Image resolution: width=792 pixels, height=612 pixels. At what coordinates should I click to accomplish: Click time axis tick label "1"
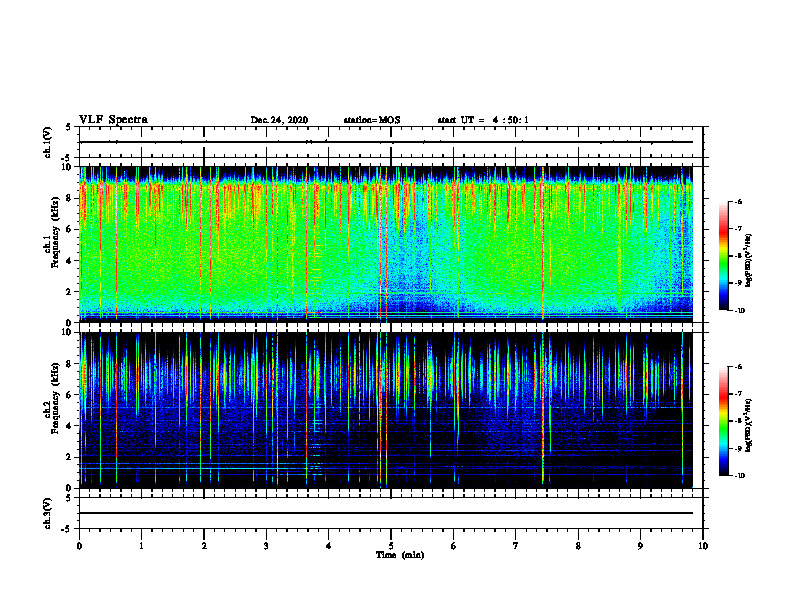(141, 546)
